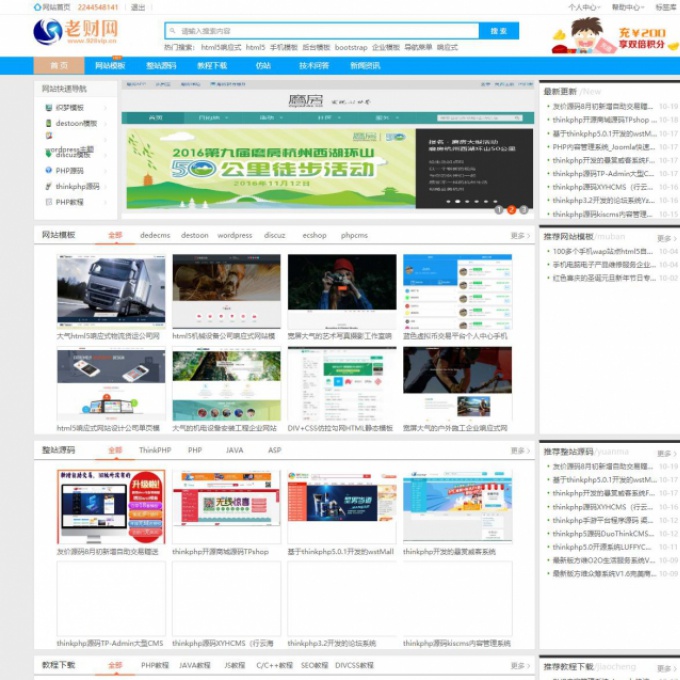Open the truck logistics template thumbnail
680x680 pixels.
pyautogui.click(x=111, y=291)
